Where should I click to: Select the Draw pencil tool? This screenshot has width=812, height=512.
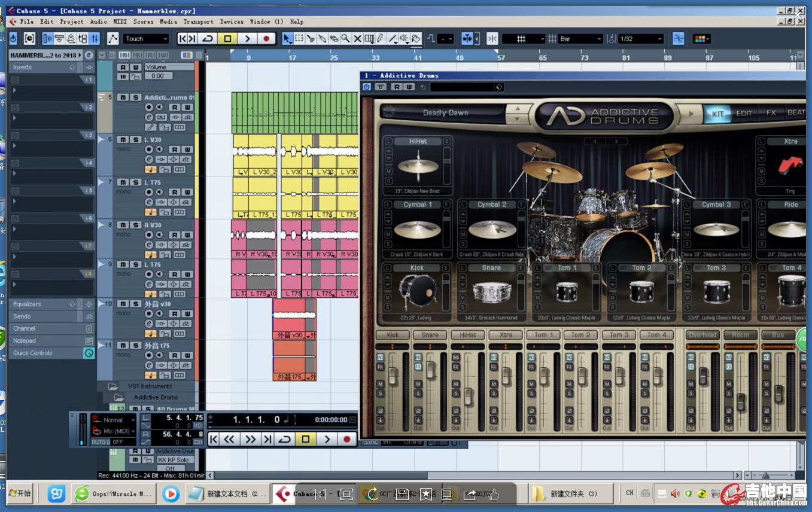381,39
